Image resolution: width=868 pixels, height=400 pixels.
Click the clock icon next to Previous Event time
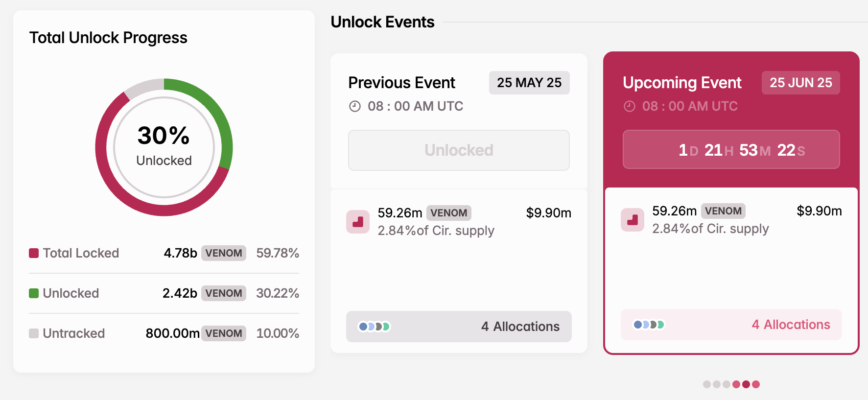(x=354, y=106)
